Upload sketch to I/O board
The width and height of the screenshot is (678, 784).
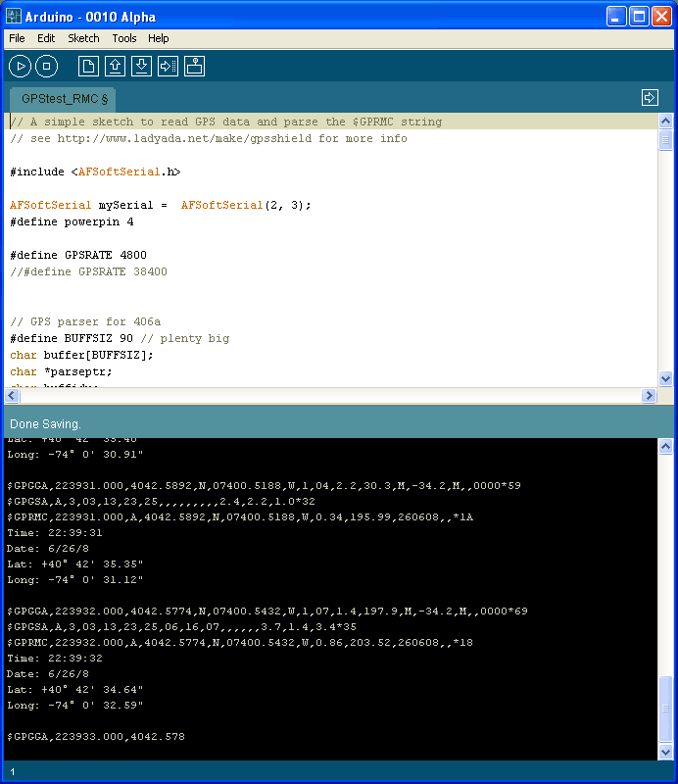click(168, 67)
